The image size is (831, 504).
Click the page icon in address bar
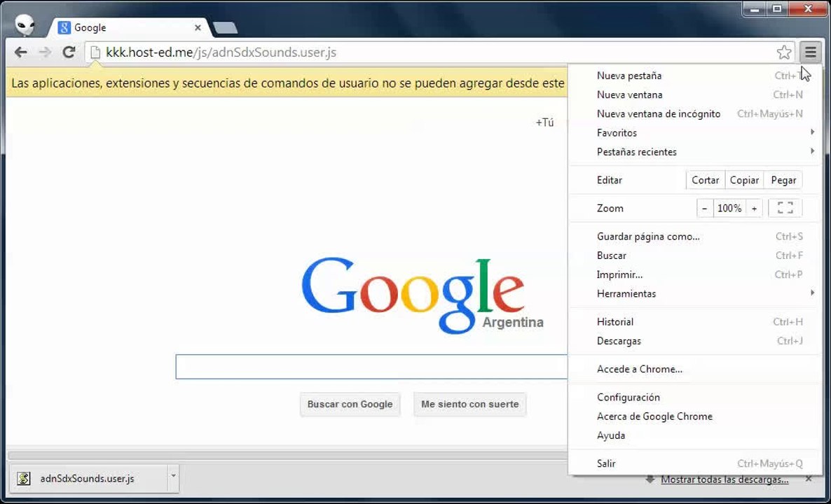tap(95, 52)
